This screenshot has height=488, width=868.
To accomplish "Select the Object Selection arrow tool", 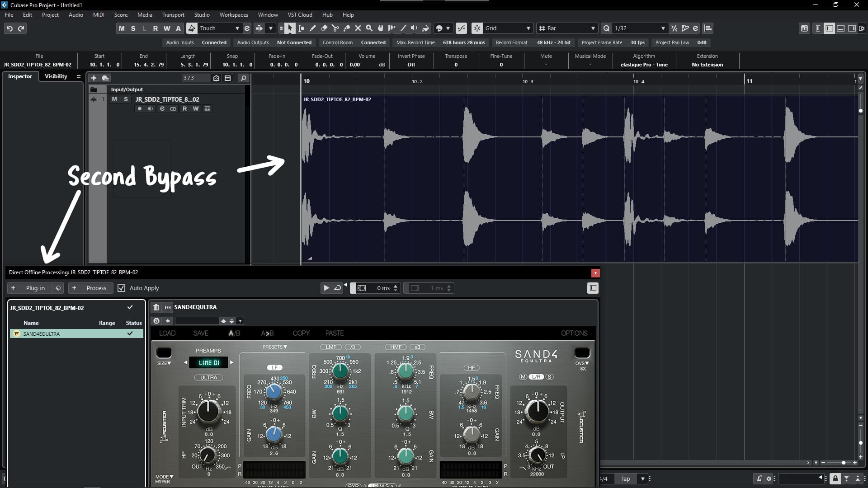I will click(x=290, y=28).
